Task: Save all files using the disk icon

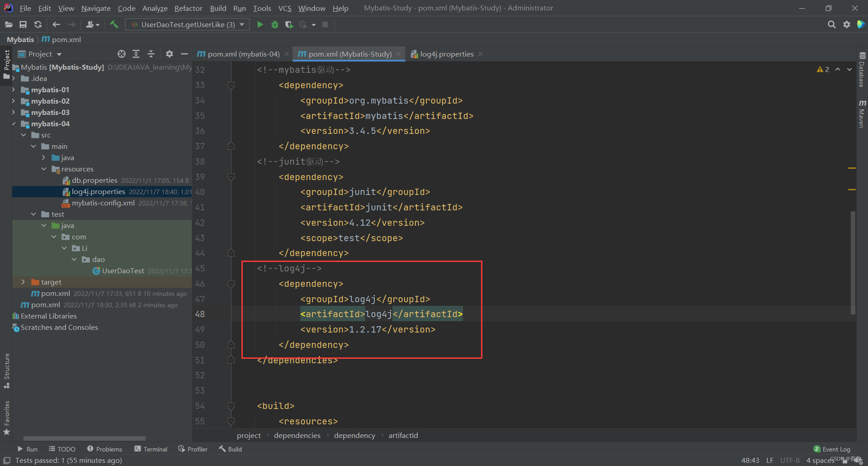Action: click(x=23, y=24)
